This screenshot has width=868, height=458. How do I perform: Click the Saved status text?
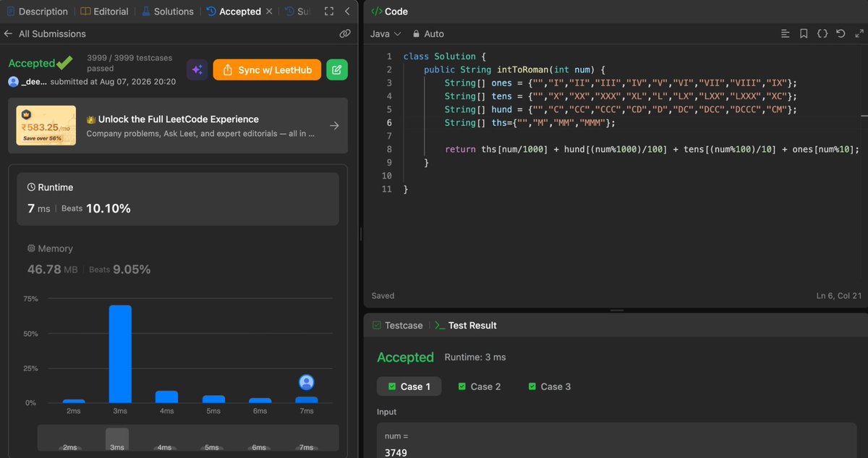tap(383, 296)
